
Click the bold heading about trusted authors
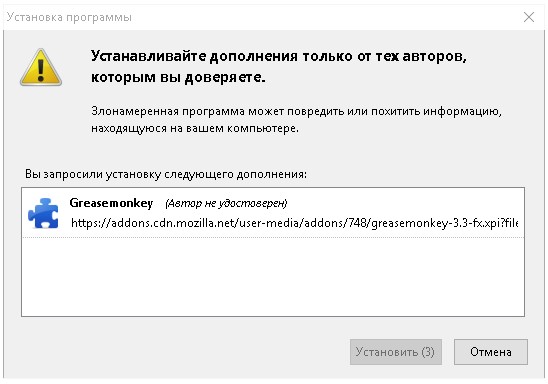click(279, 66)
